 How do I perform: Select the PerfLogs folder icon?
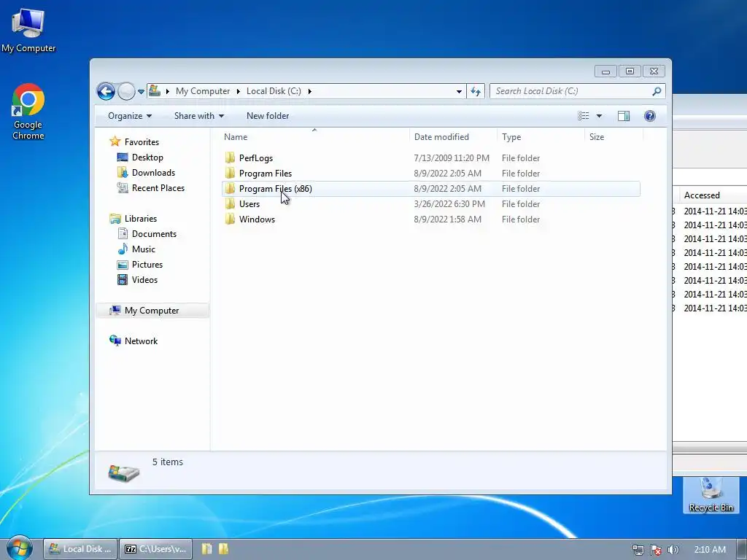pyautogui.click(x=230, y=157)
